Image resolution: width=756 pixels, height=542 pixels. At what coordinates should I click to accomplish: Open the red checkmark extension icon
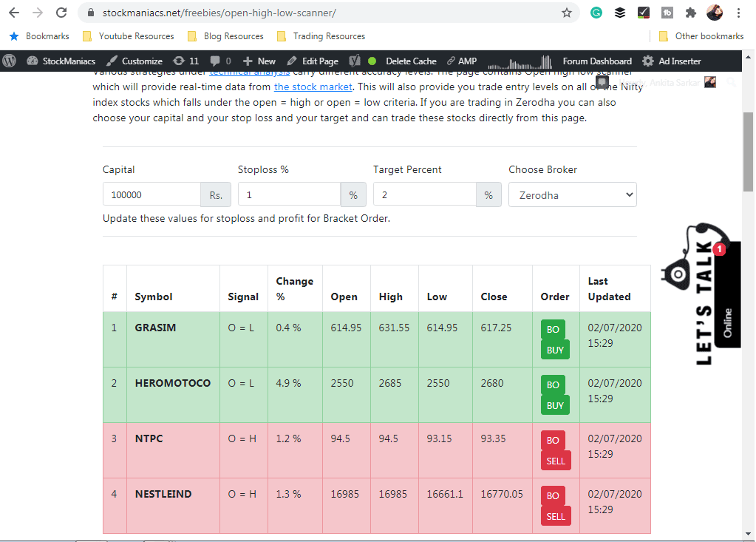[x=643, y=13]
